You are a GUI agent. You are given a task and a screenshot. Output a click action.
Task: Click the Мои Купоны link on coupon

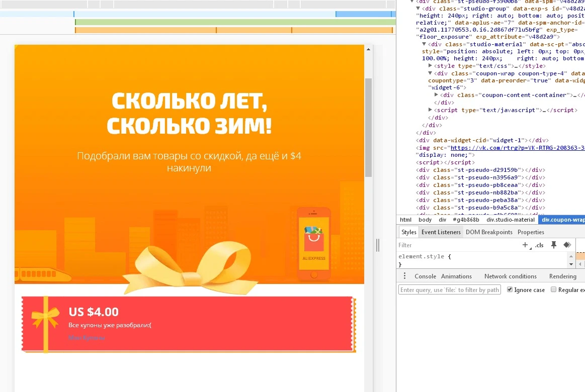pos(87,338)
